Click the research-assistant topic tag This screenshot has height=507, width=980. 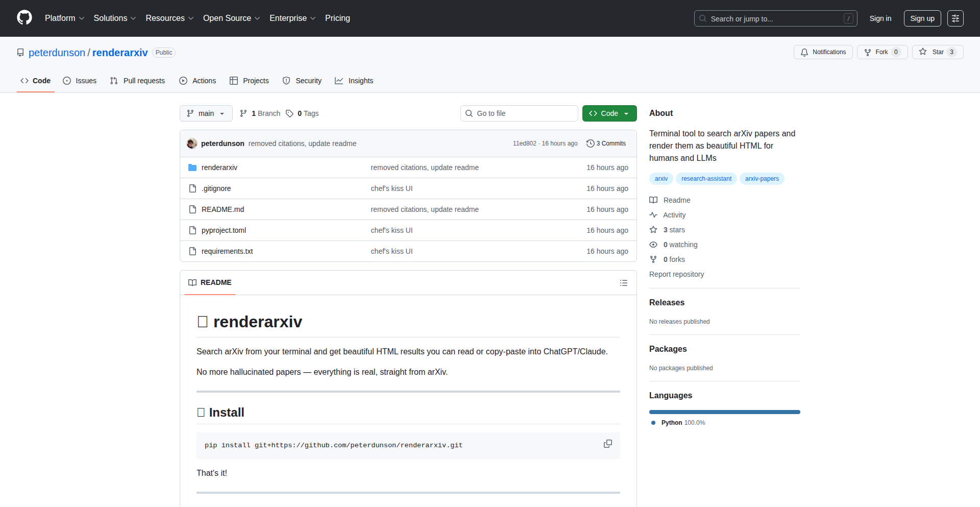pos(706,179)
